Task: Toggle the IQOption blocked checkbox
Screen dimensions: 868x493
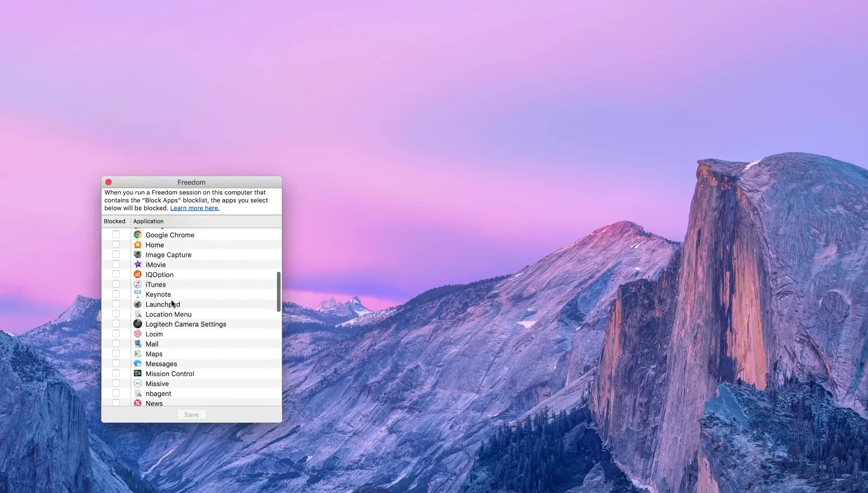Action: click(x=116, y=274)
